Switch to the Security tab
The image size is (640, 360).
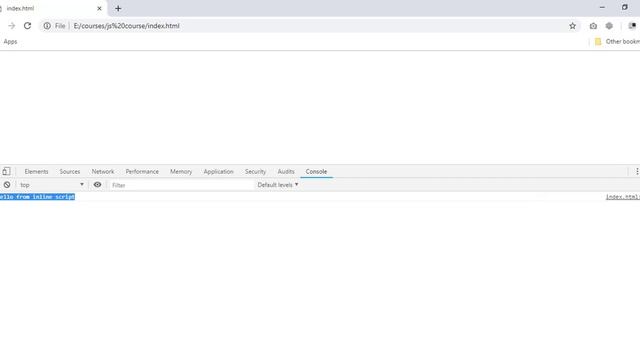pyautogui.click(x=255, y=171)
